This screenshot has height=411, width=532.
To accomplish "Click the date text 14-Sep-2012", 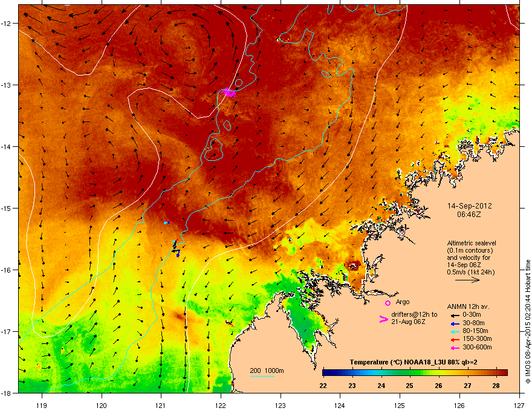I will click(470, 206).
